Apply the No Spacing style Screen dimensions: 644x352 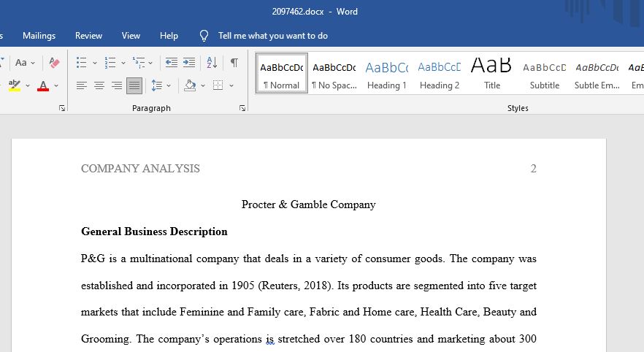click(334, 74)
